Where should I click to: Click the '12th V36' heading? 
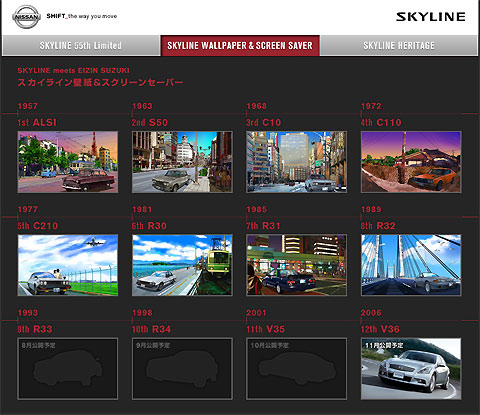click(x=380, y=329)
